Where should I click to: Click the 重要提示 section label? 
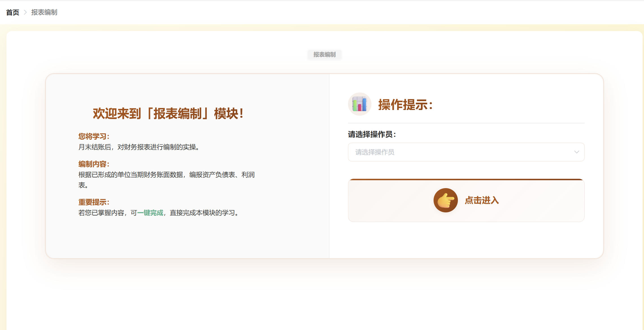click(93, 203)
